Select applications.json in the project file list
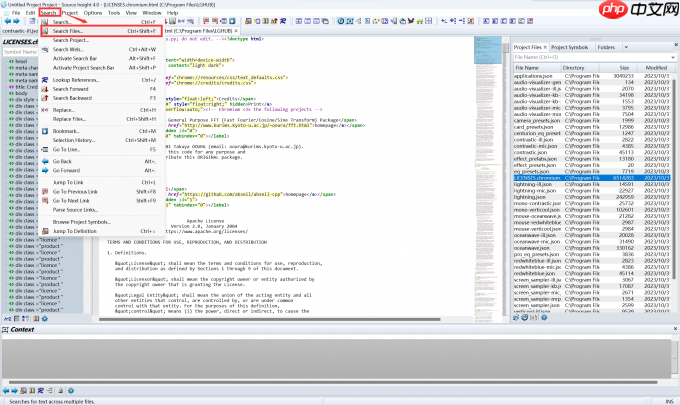680x405 pixels. point(533,75)
